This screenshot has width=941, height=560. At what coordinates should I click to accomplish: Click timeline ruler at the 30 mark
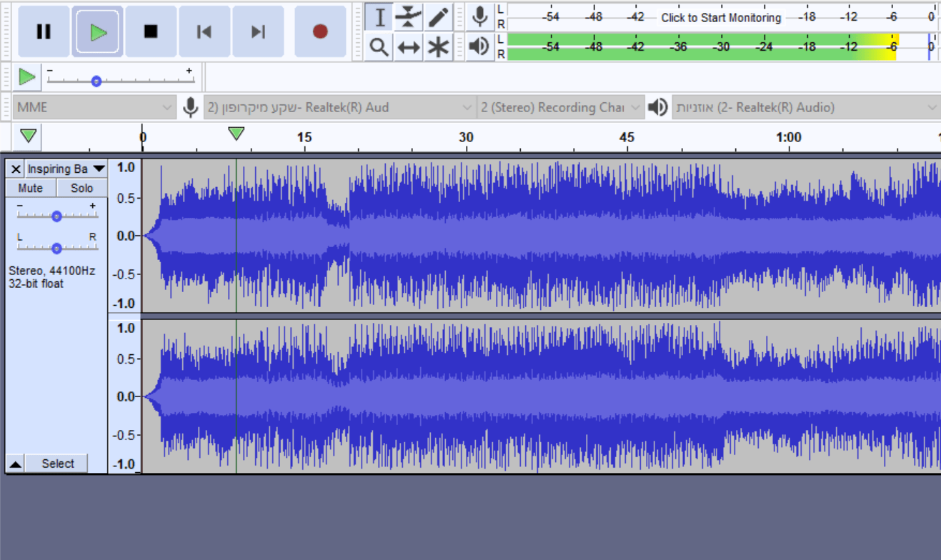(466, 137)
